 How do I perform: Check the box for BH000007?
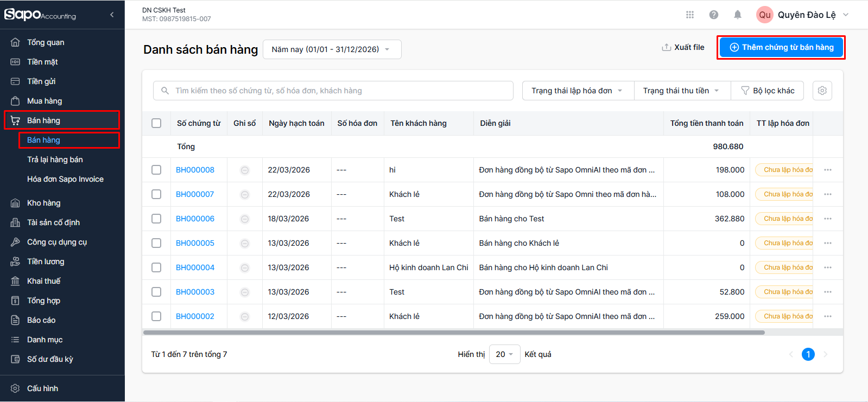[156, 194]
